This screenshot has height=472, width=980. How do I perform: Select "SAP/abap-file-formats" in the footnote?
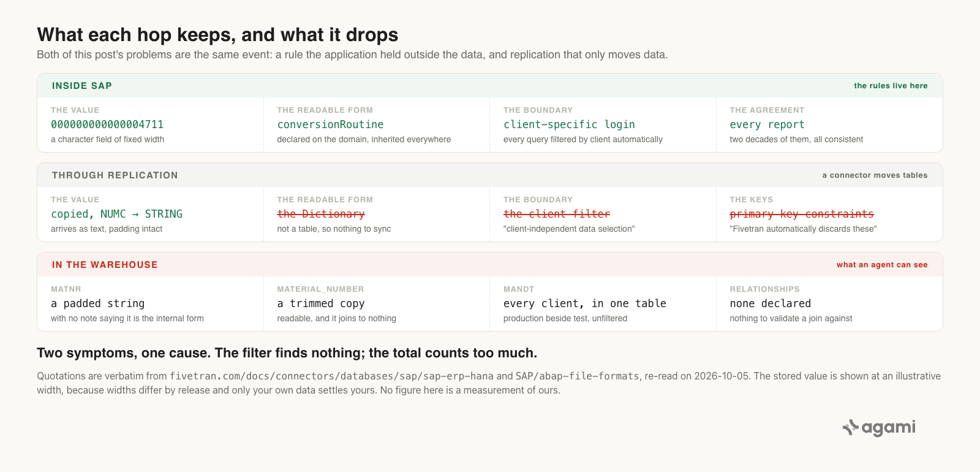pos(577,376)
